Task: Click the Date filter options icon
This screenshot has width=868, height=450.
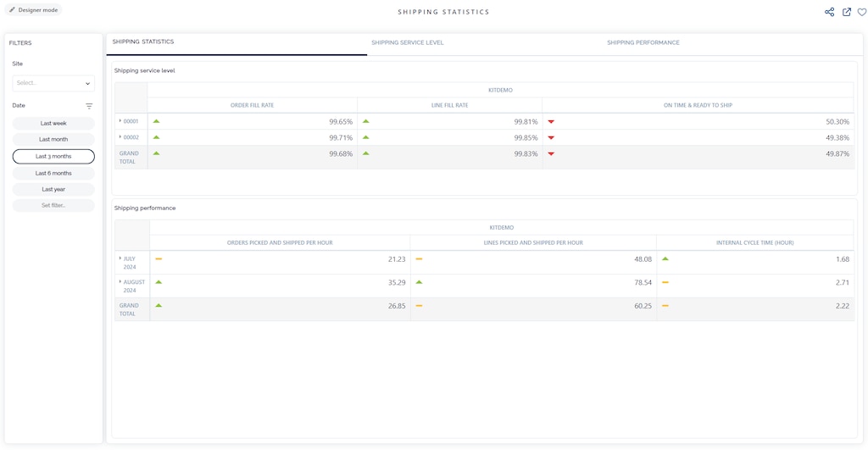Action: (x=89, y=106)
